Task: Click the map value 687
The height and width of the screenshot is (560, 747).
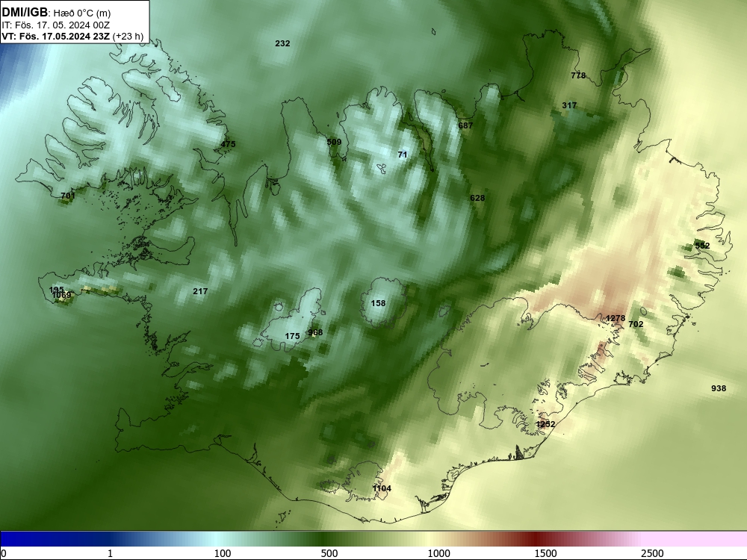Action: tap(465, 125)
